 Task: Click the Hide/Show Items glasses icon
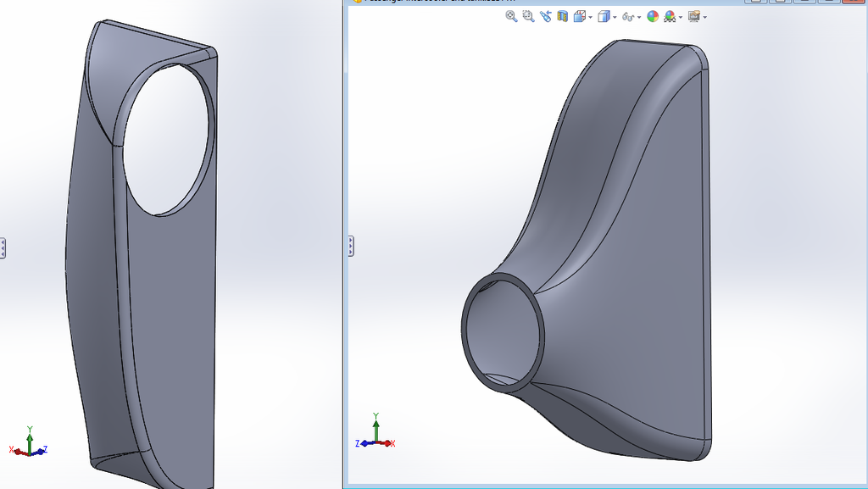tap(628, 17)
